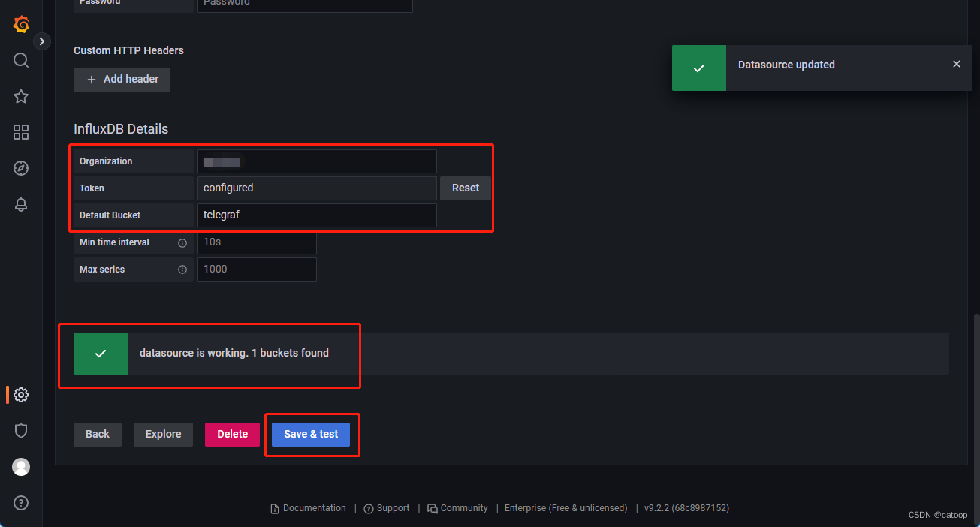This screenshot has height=527, width=980.
Task: Open the search magnifier icon
Action: [21, 60]
